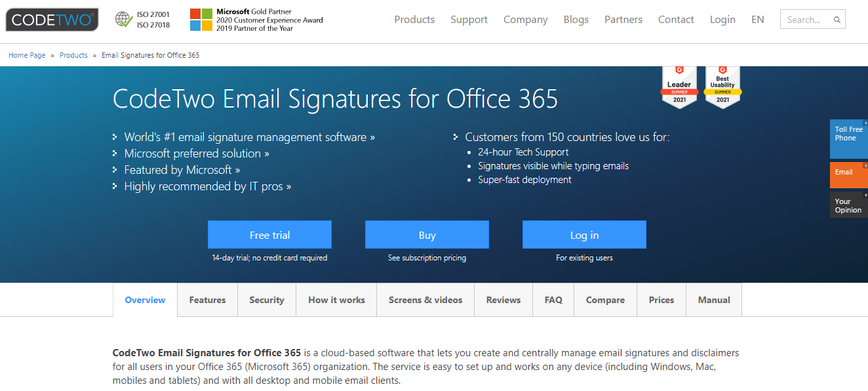
Task: Open World's #1 email signature management software link
Action: point(250,137)
